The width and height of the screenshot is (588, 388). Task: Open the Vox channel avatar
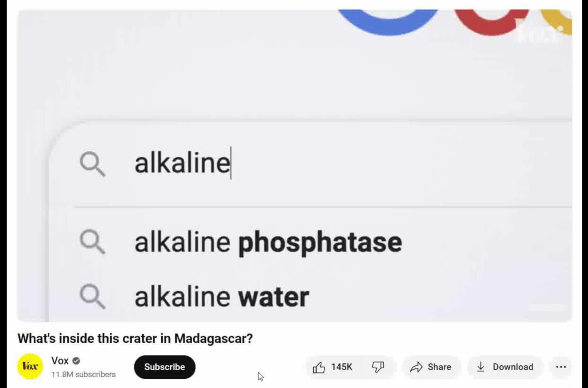coord(30,367)
